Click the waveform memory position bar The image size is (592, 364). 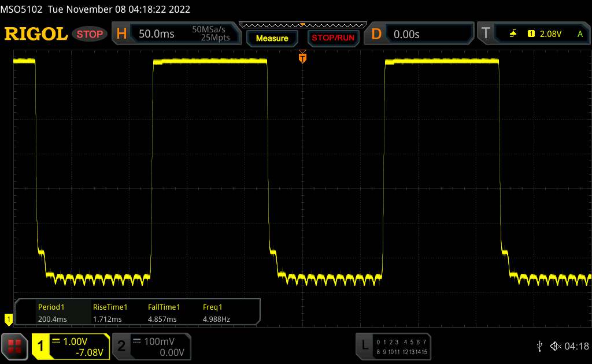(x=303, y=25)
